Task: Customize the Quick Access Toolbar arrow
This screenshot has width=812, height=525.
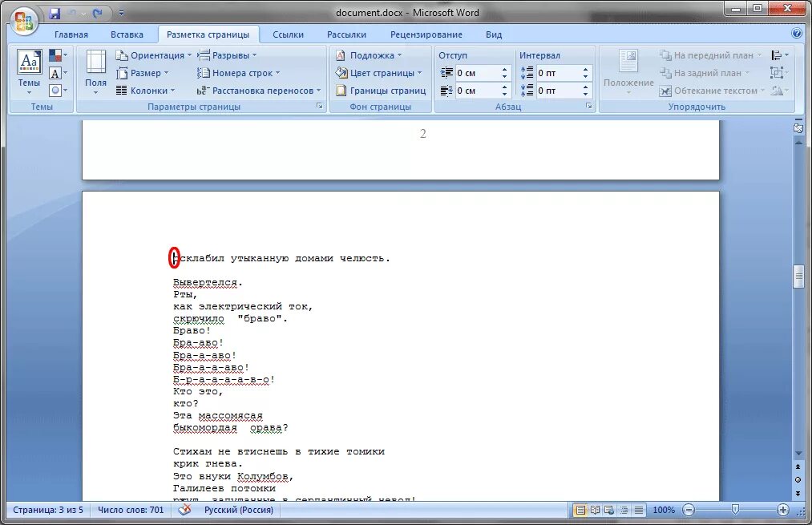Action: [x=121, y=14]
